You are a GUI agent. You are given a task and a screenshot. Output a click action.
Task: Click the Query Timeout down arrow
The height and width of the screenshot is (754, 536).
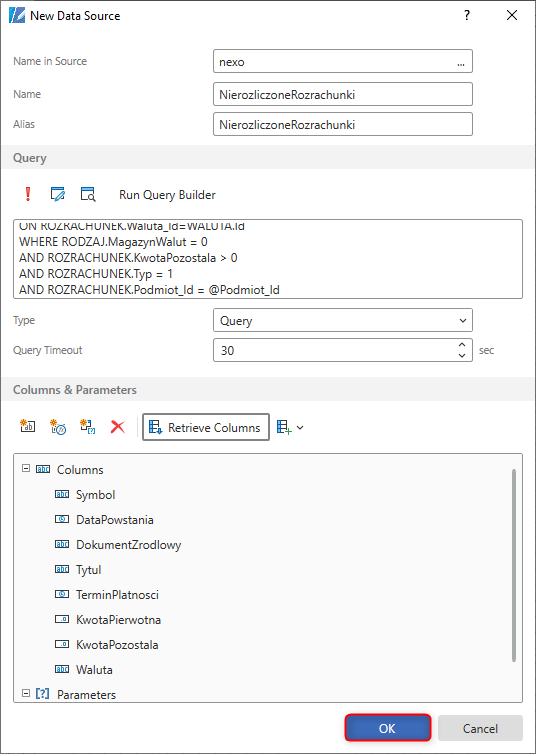[462, 355]
